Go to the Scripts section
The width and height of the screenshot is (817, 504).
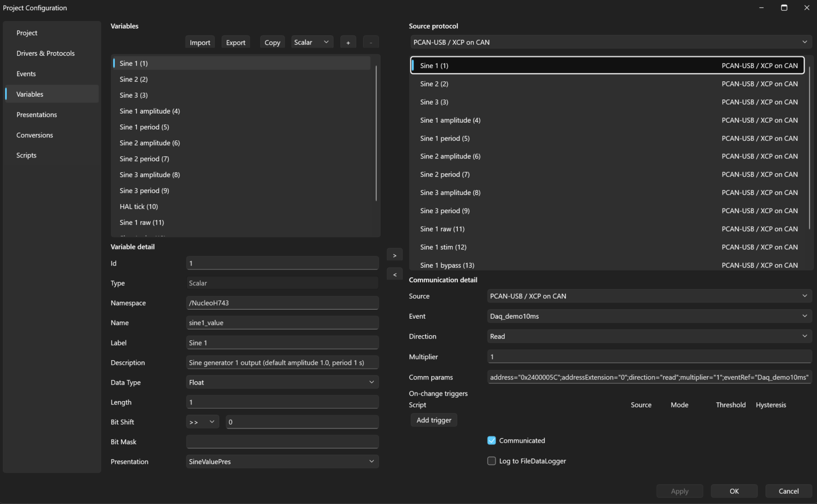pyautogui.click(x=27, y=155)
